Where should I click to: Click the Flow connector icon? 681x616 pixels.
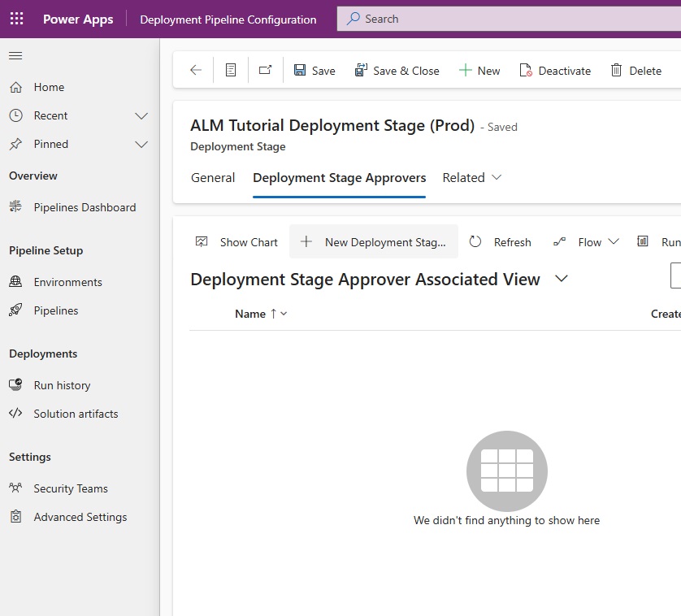click(x=559, y=241)
